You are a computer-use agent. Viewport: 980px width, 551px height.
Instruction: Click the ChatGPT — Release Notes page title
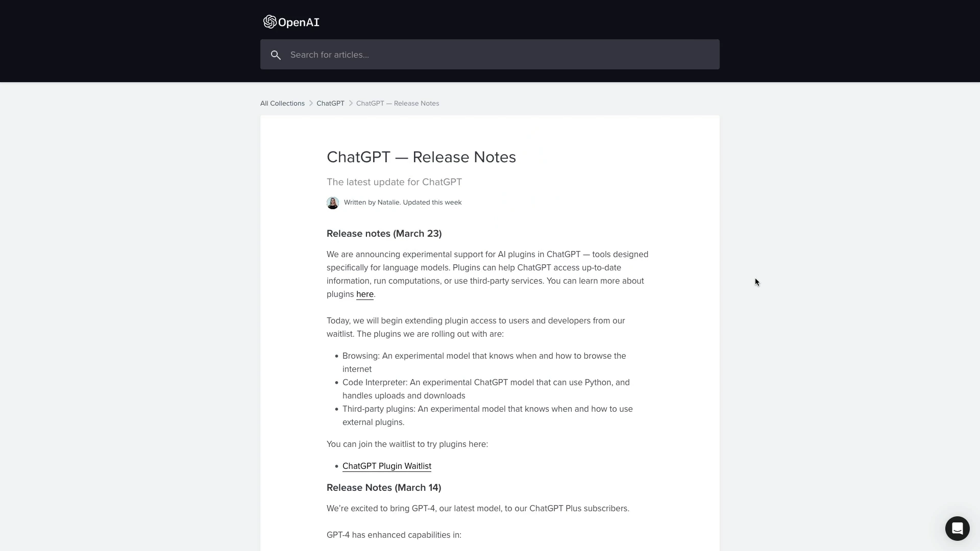tap(421, 157)
